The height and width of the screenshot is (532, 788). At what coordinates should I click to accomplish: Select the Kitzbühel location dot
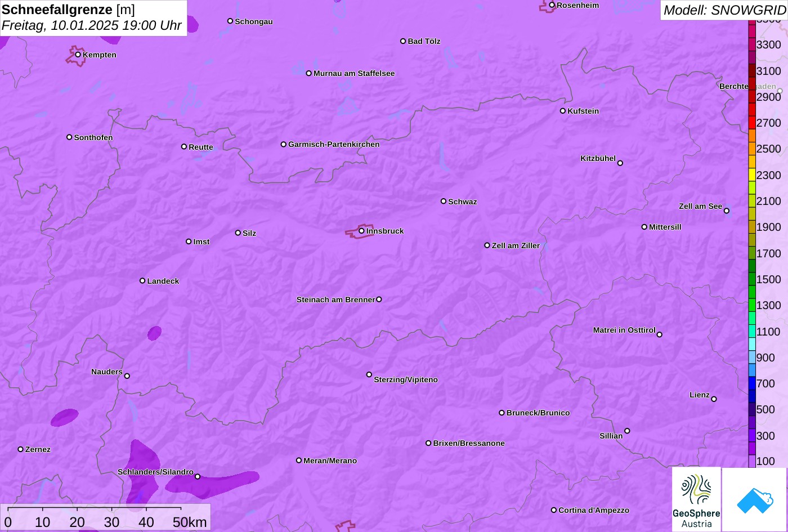point(620,163)
